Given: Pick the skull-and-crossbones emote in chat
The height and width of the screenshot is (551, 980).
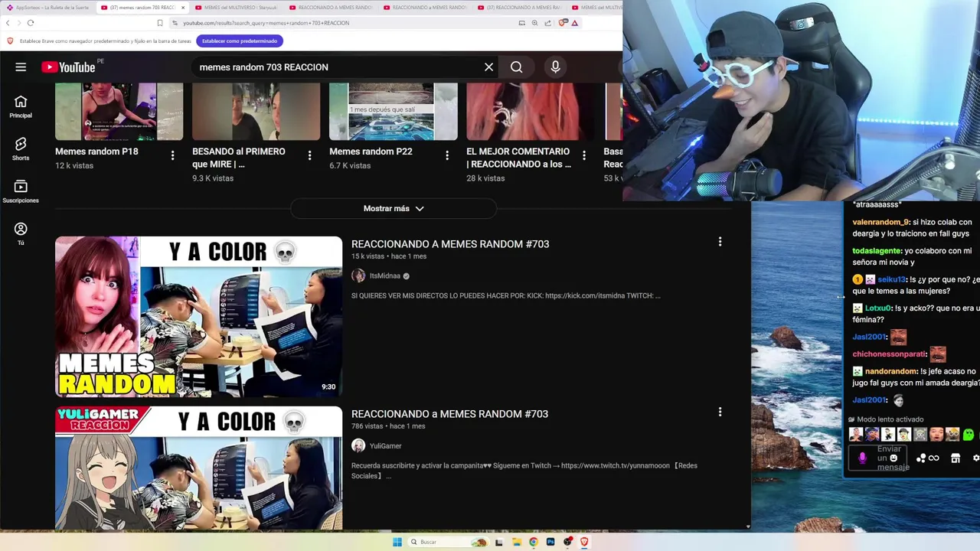Looking at the screenshot, I should click(920, 435).
